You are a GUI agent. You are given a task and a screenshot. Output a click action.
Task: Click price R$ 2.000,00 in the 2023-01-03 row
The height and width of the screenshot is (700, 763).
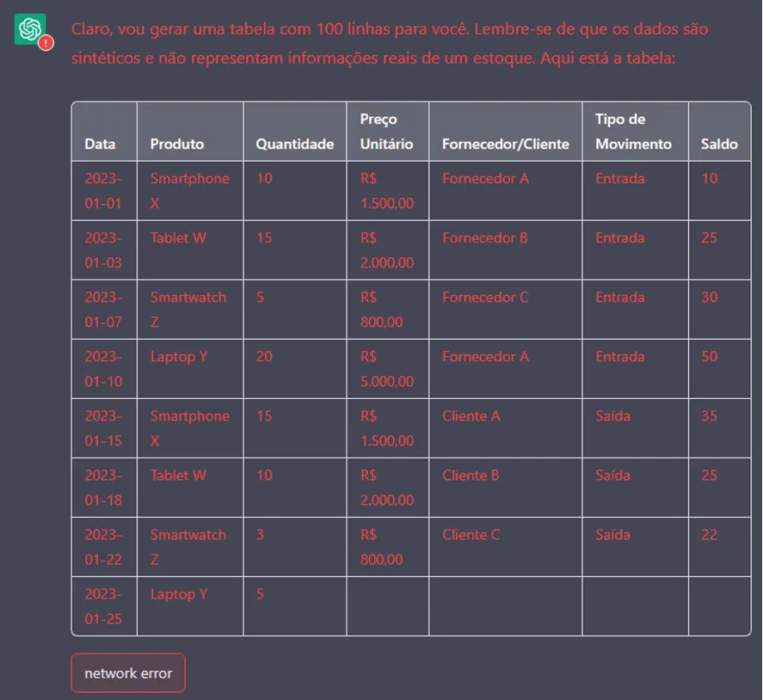click(x=387, y=250)
